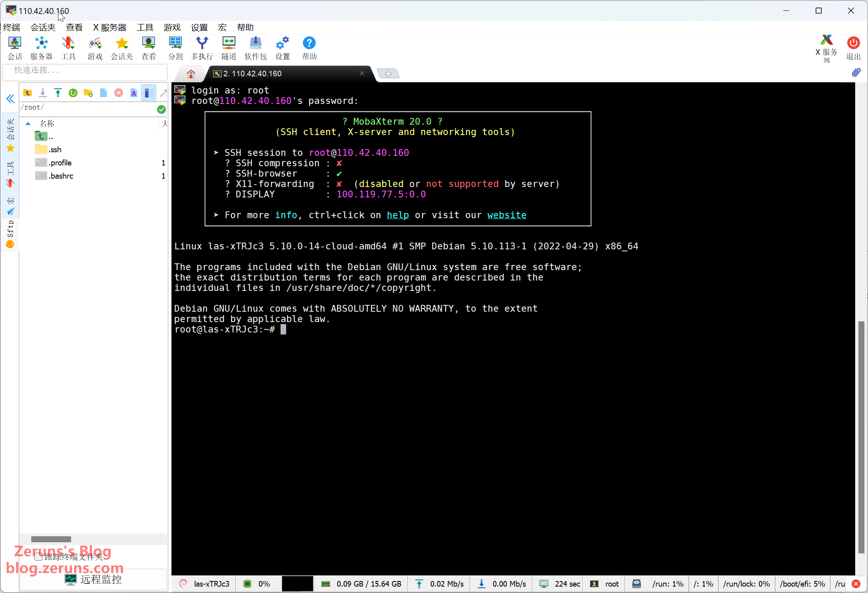Viewport: 868px width, 593px height.
Task: Select the .profile file
Action: coord(53,163)
